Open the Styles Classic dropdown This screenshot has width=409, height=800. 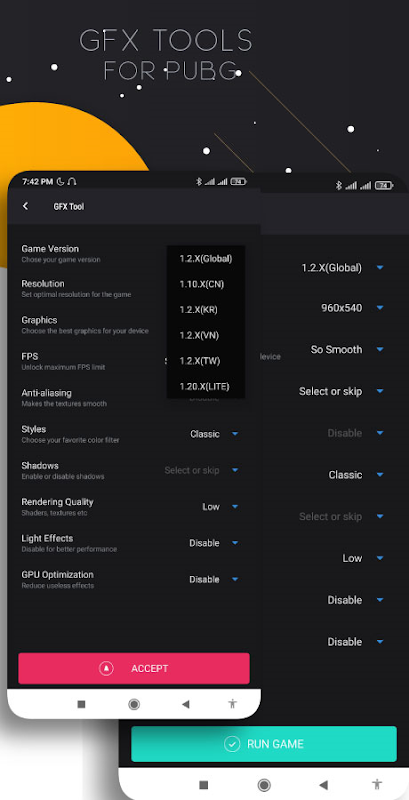[214, 434]
